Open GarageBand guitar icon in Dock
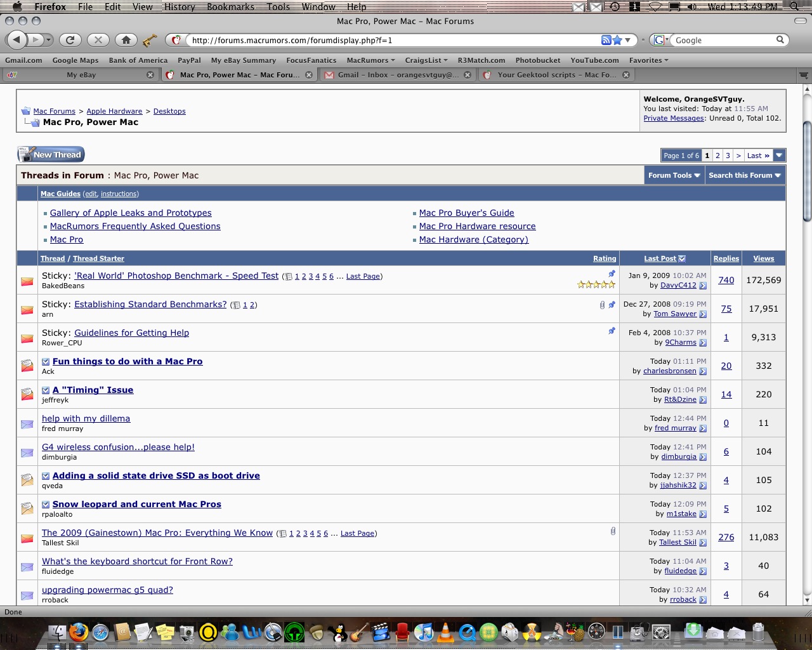 click(x=359, y=632)
